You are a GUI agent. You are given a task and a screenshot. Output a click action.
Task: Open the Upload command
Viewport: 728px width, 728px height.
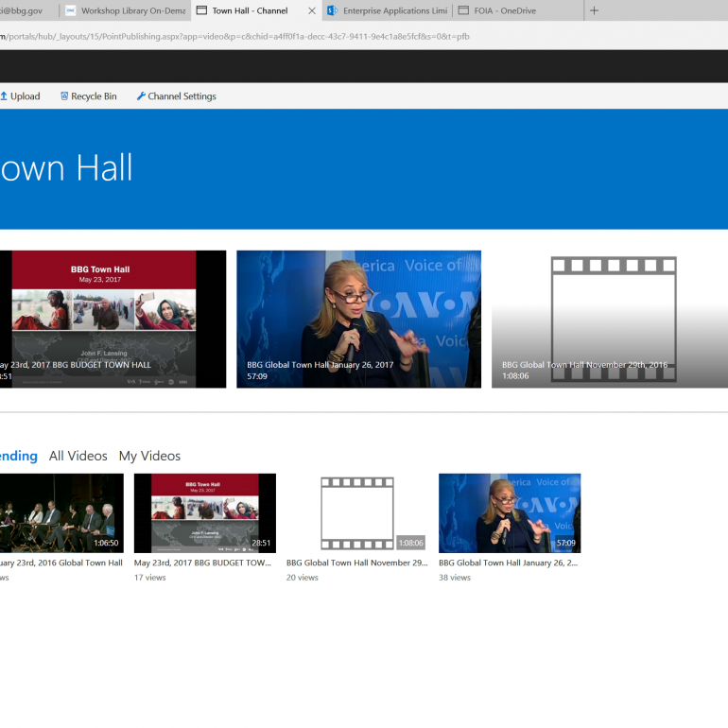[x=20, y=96]
